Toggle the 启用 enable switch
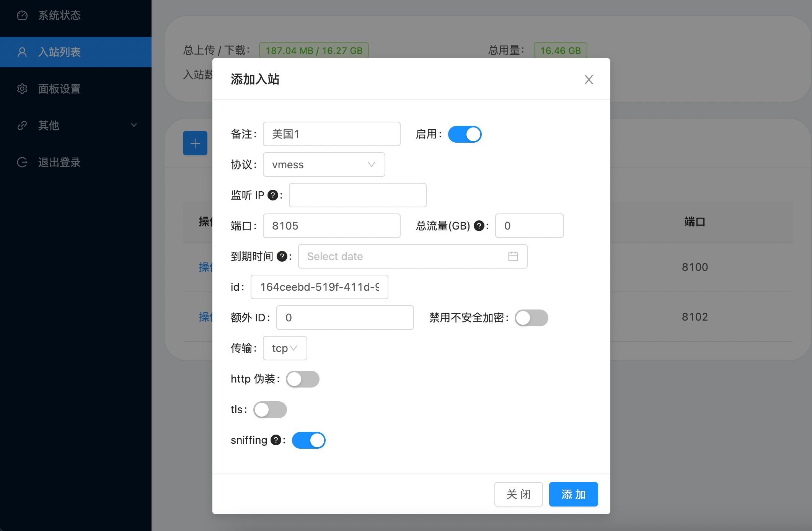The width and height of the screenshot is (812, 531). pos(465,134)
